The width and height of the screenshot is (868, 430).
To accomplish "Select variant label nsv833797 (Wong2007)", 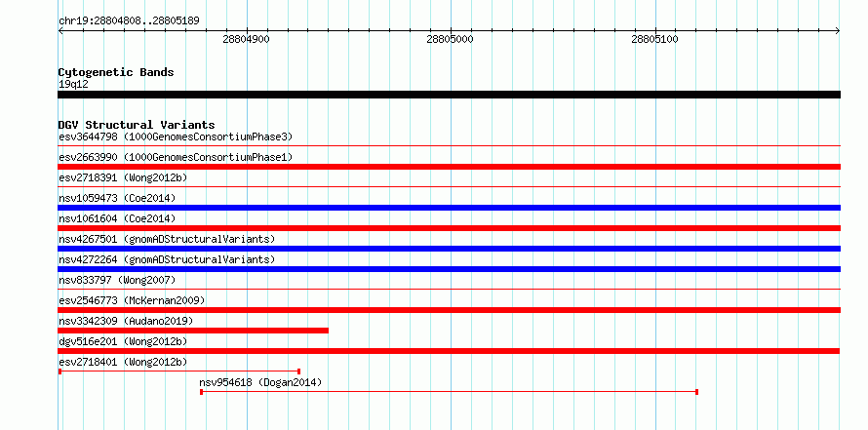I will click(117, 280).
